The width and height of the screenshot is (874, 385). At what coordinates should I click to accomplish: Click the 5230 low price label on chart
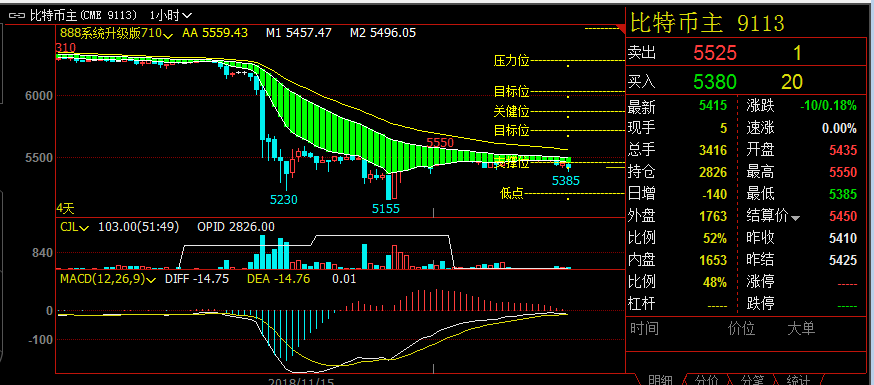coord(284,199)
